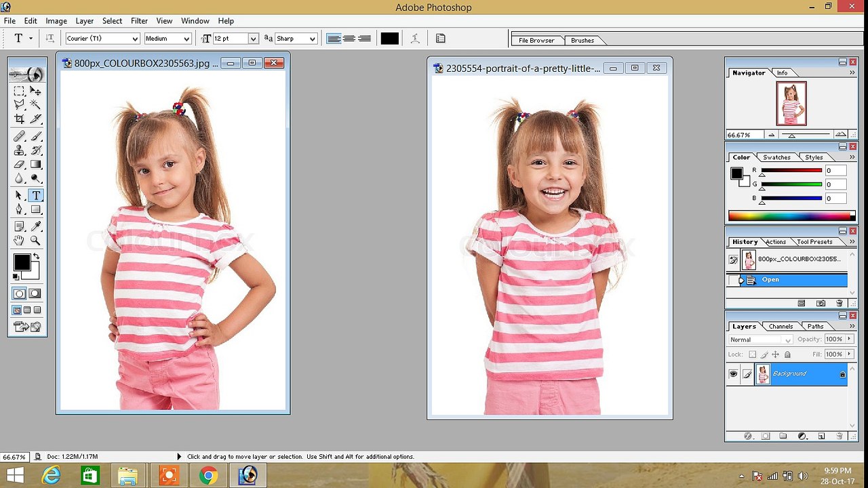Image resolution: width=868 pixels, height=488 pixels.
Task: Select the History Brush tool
Action: point(37,150)
